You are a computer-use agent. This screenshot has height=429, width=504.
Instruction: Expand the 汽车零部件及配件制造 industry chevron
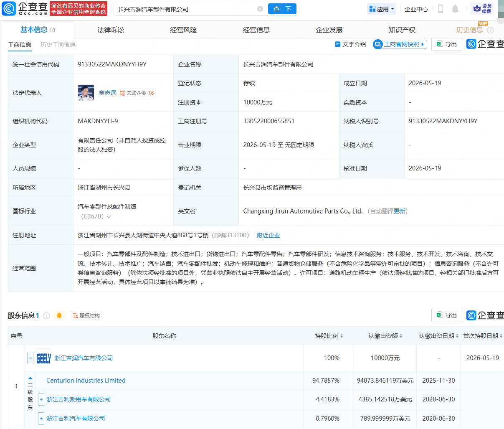coord(109,217)
